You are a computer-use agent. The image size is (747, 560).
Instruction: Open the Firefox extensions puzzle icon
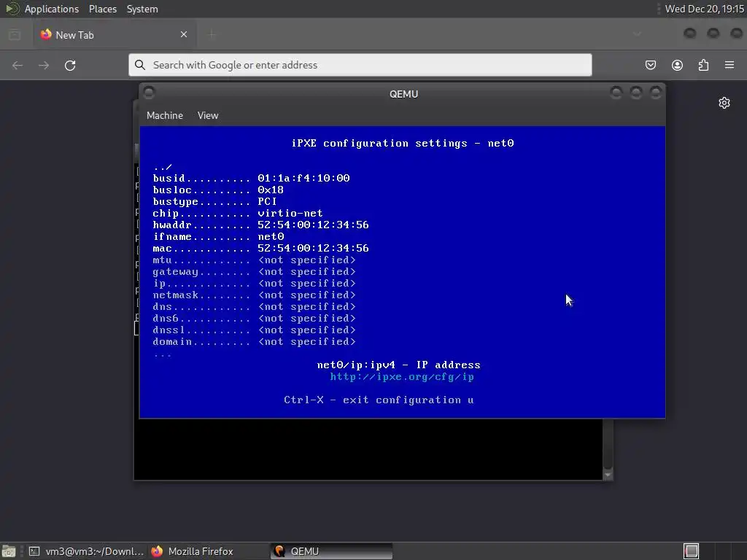704,65
